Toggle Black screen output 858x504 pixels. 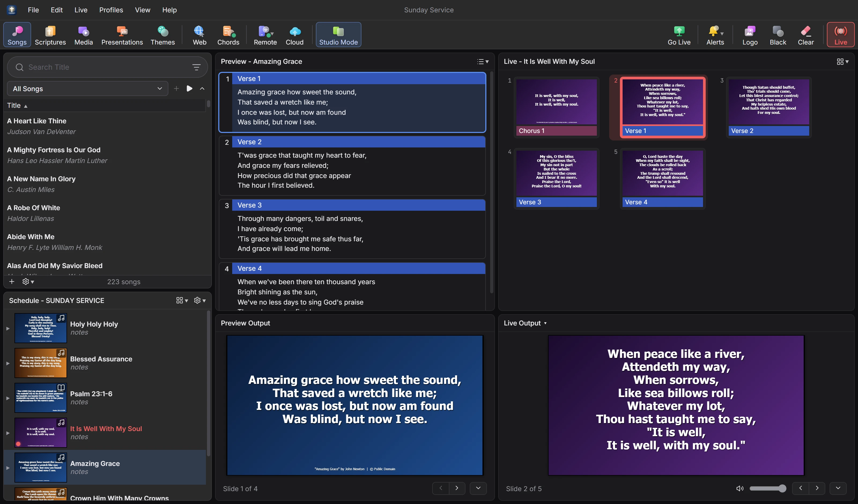click(778, 35)
